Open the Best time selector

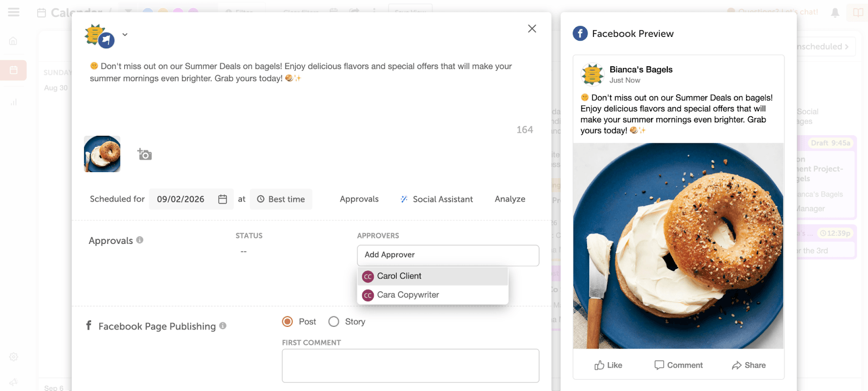(281, 199)
